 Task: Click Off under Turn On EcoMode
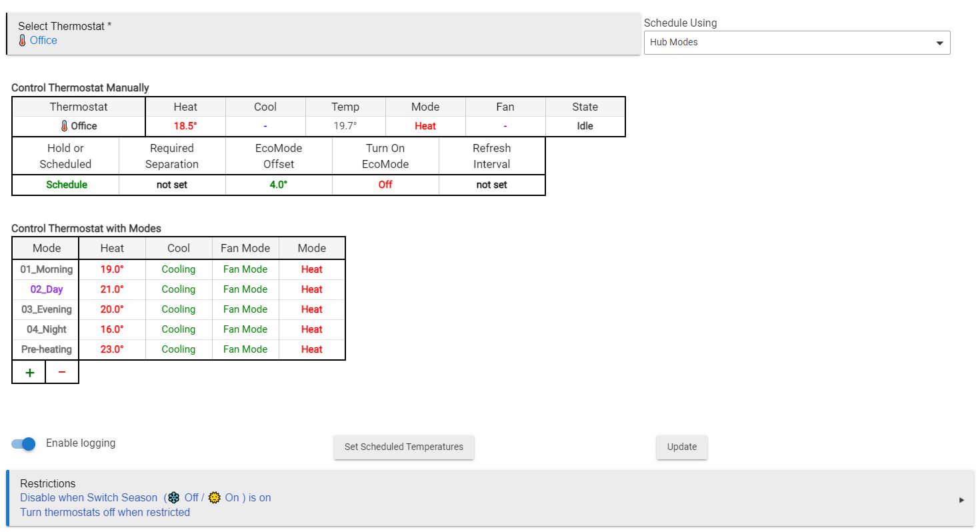[385, 185]
